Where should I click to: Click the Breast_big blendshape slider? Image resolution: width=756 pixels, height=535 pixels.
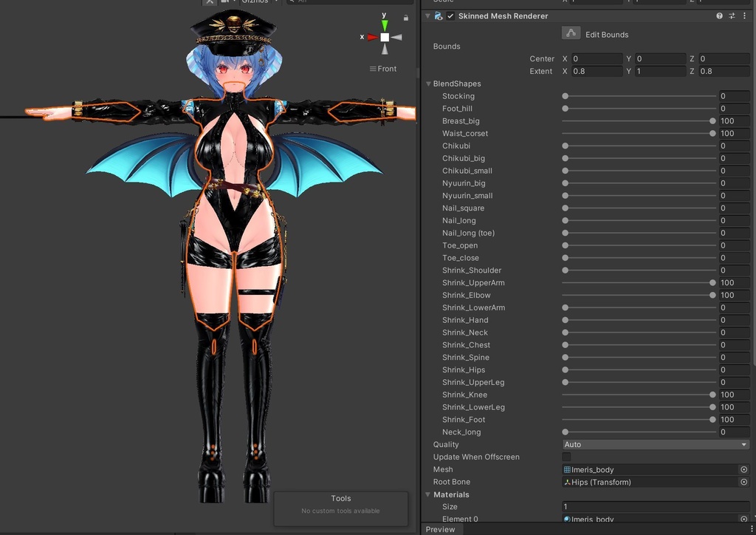coord(639,121)
